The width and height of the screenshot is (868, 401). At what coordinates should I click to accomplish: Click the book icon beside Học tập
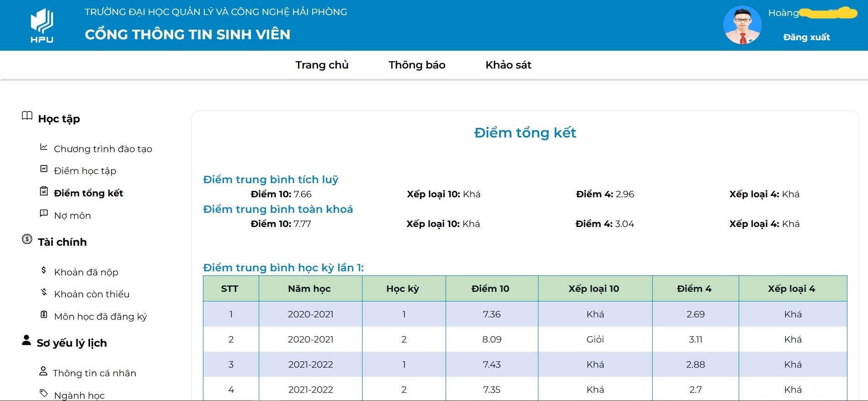[27, 116]
